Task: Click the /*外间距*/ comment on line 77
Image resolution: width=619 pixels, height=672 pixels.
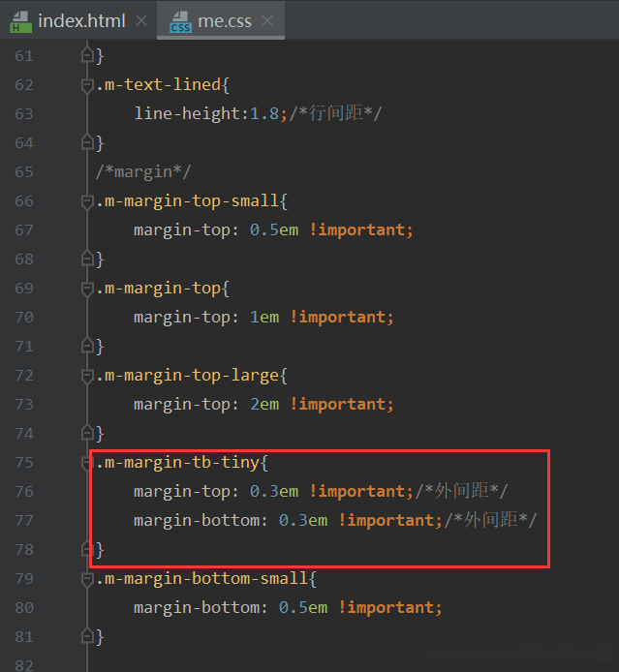Action: pos(491,520)
